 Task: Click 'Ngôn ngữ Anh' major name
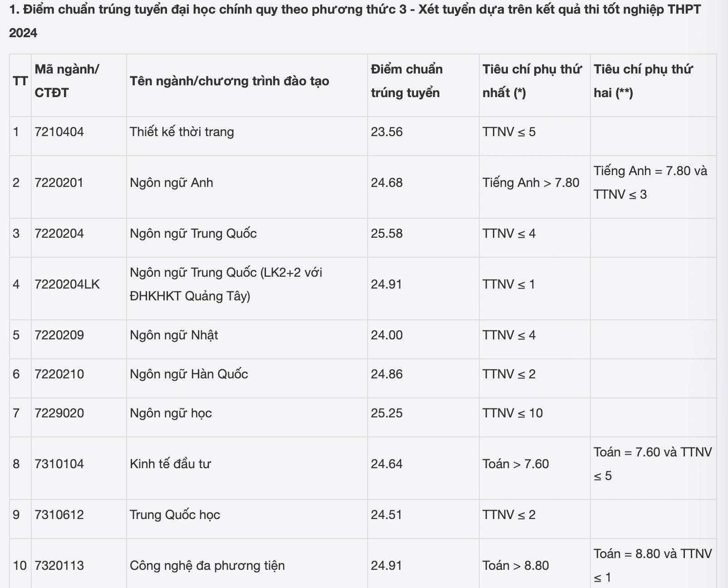[171, 183]
